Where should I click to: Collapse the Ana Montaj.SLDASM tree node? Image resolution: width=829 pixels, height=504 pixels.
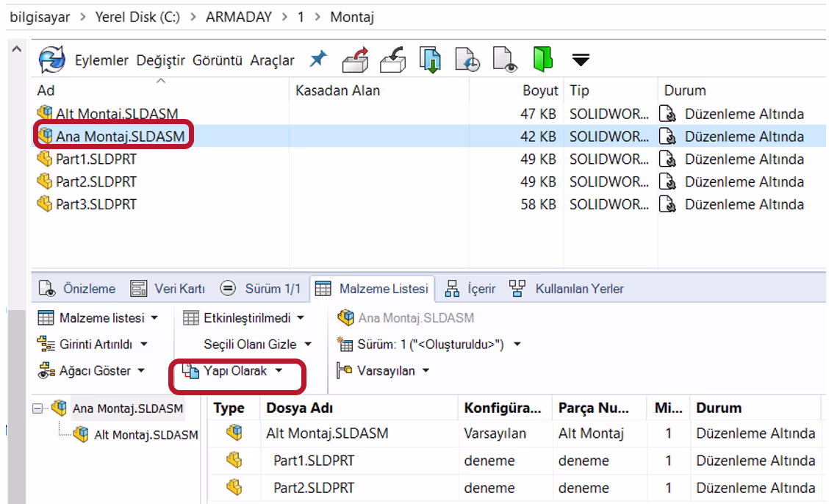click(x=37, y=408)
